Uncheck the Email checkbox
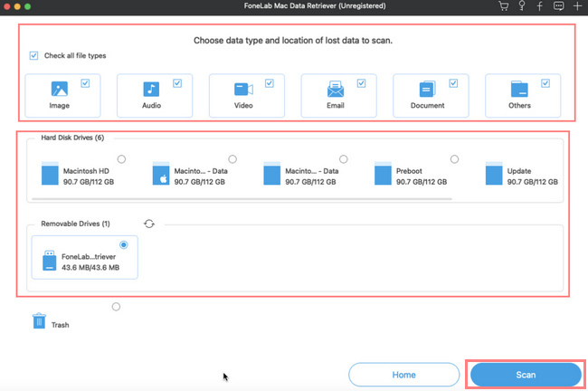 [362, 83]
